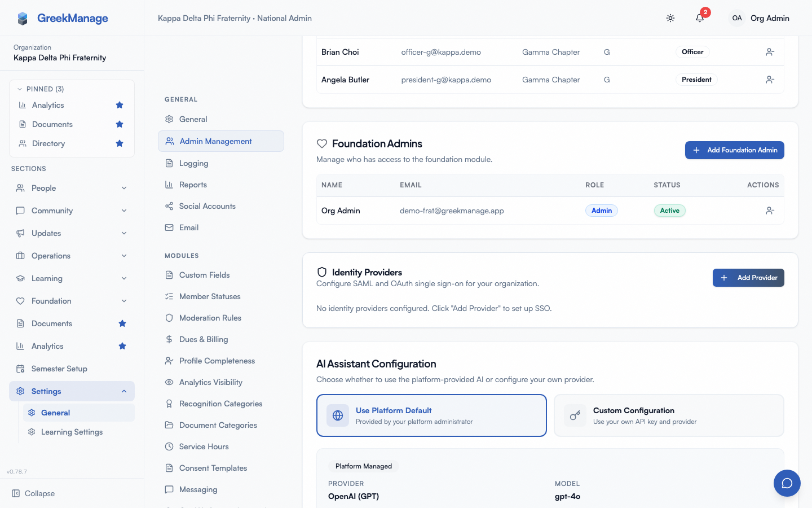This screenshot has width=812, height=508.
Task: Open Logging settings page
Action: coord(221,163)
